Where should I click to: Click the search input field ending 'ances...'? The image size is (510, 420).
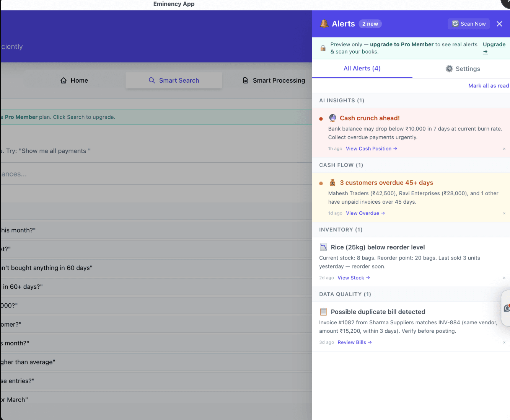156,174
